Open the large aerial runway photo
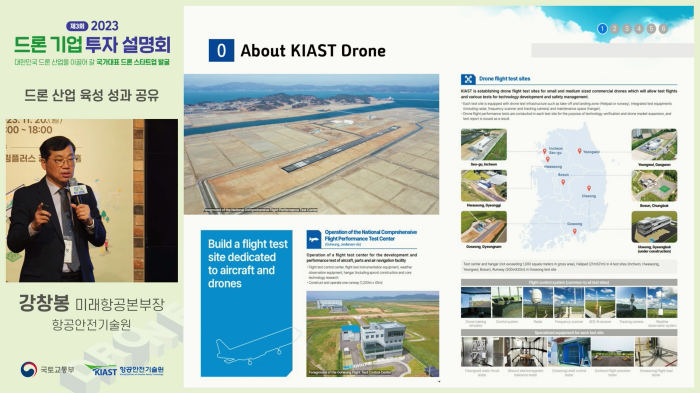 pos(312,144)
